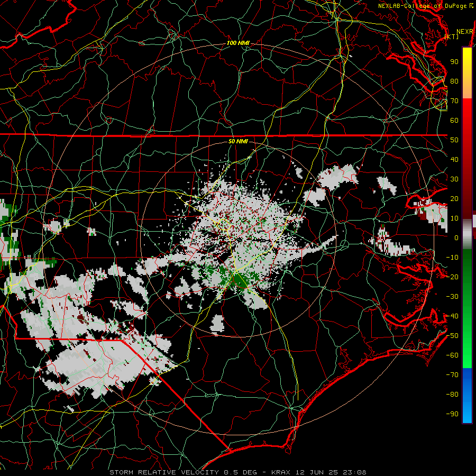
Task: Click the "[KT]" units label above the scale
Action: coord(452,36)
